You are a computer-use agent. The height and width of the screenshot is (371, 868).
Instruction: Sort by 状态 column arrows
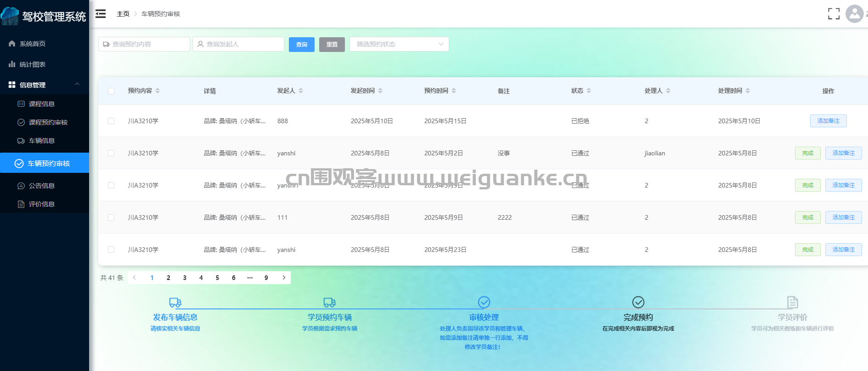click(x=589, y=91)
